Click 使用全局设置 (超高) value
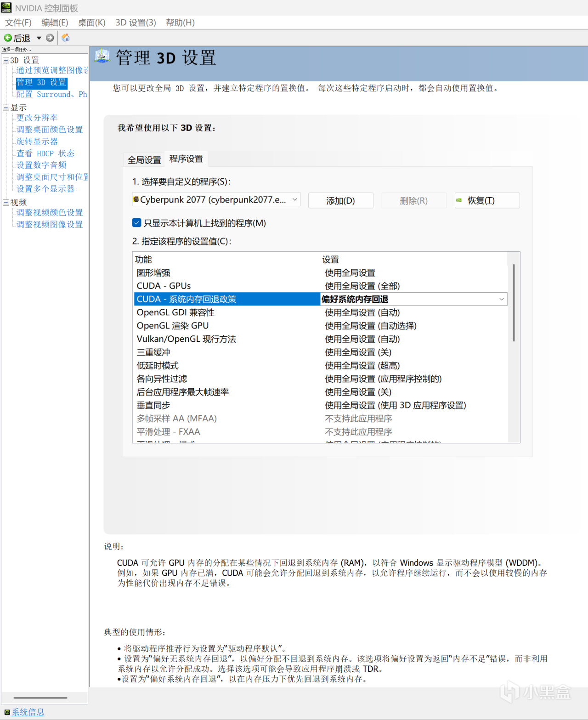The width and height of the screenshot is (588, 720). click(x=362, y=366)
